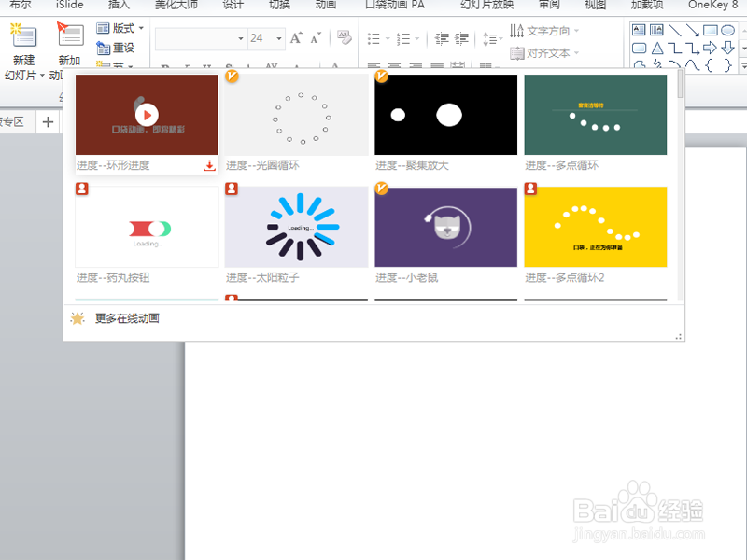Click the decrease indent icon
Image resolution: width=747 pixels, height=560 pixels.
pyautogui.click(x=442, y=38)
